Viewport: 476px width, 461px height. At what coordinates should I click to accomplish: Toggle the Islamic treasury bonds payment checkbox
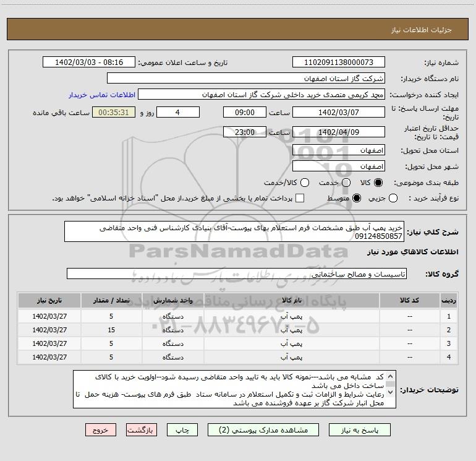(300, 198)
